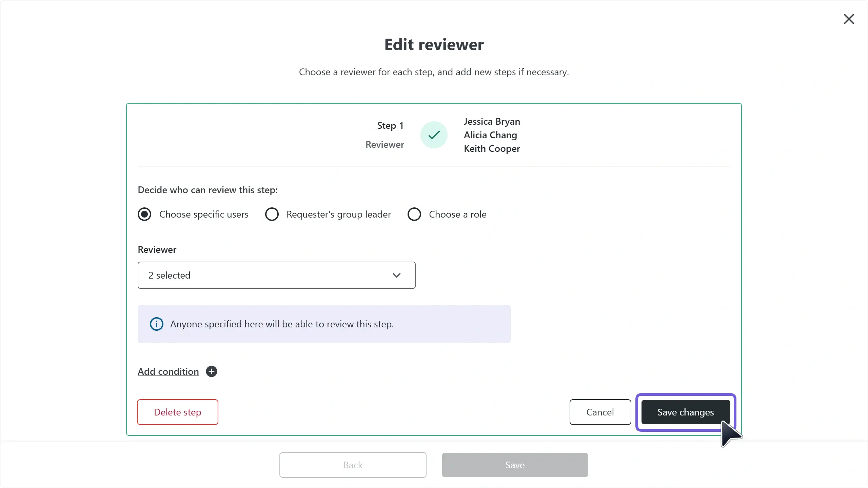
Task: Click reviewer name Jessica Bryan
Action: click(x=492, y=121)
